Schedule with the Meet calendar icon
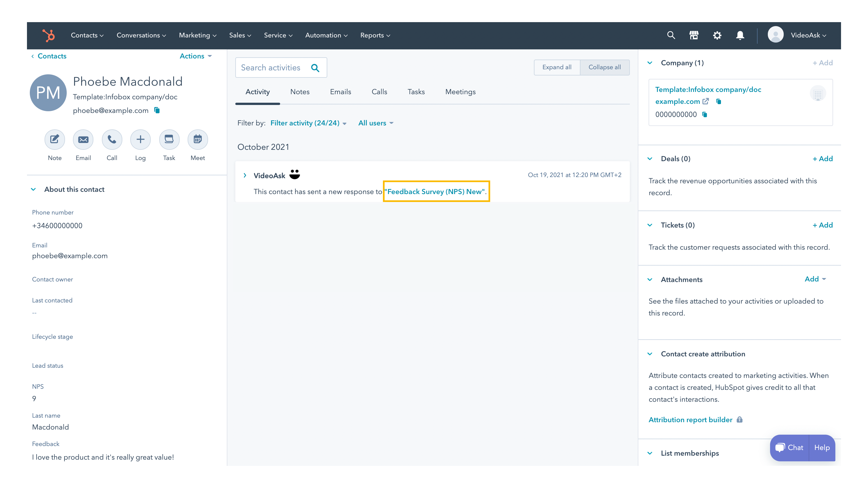This screenshot has width=868, height=488. click(x=198, y=139)
